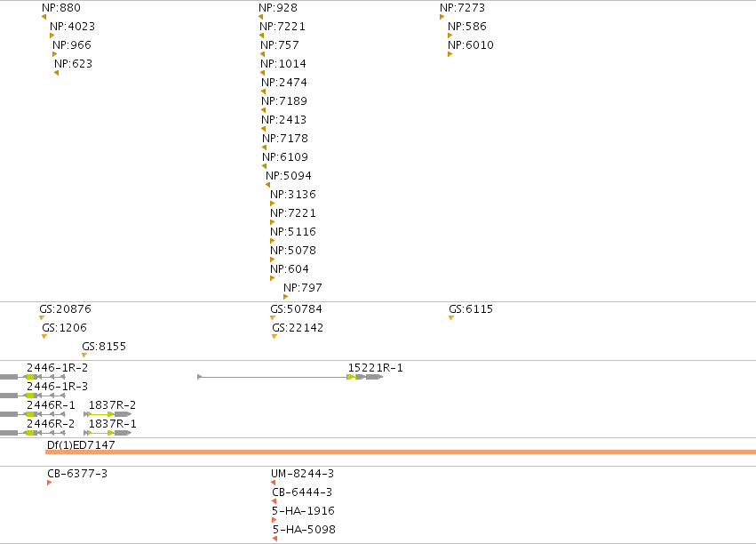The height and width of the screenshot is (544, 756).
Task: Select the 1837R-2 transcript glyph
Action: pos(107,414)
